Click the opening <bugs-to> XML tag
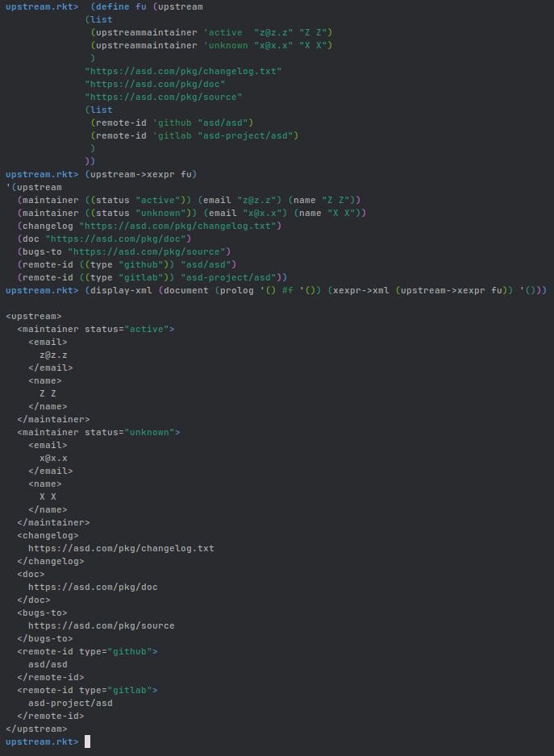Screen dimensions: 554x756 click(42, 613)
